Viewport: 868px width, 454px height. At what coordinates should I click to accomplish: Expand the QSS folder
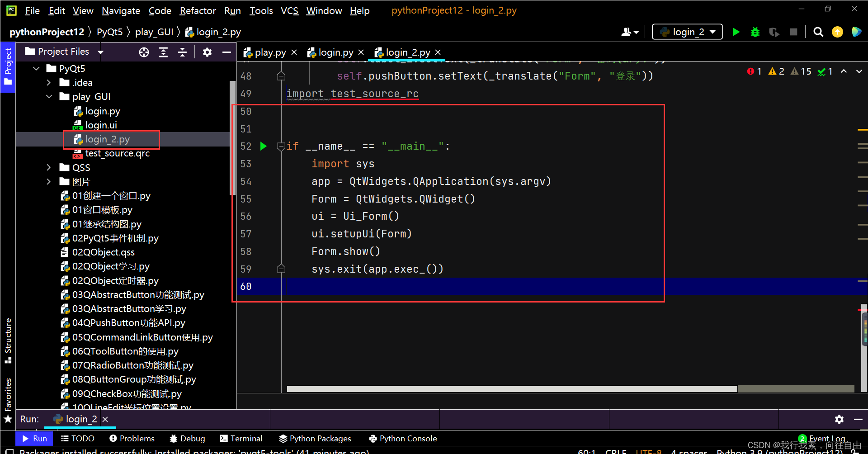(49, 167)
